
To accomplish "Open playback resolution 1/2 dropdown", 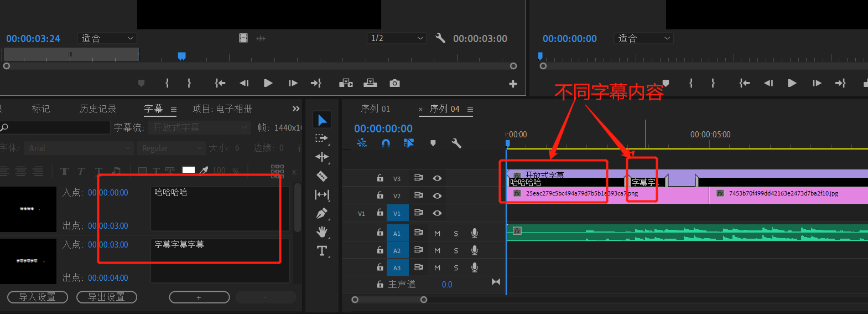I will point(397,38).
